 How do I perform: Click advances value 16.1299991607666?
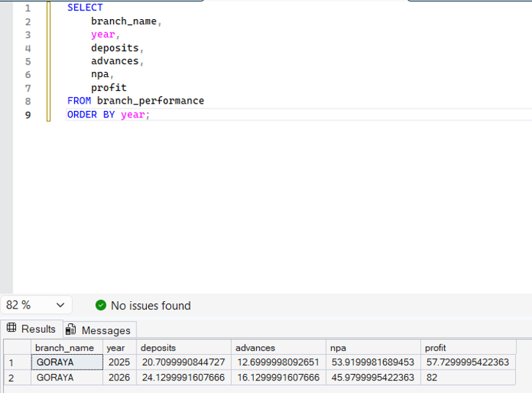pyautogui.click(x=279, y=378)
